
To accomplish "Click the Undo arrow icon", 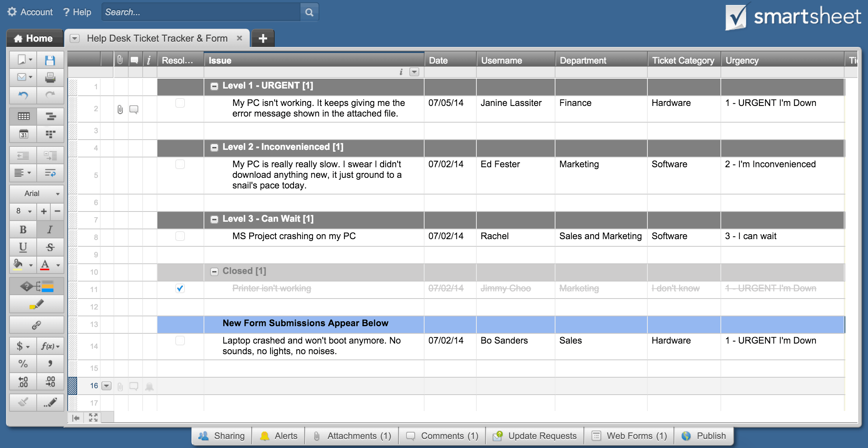I will [23, 95].
